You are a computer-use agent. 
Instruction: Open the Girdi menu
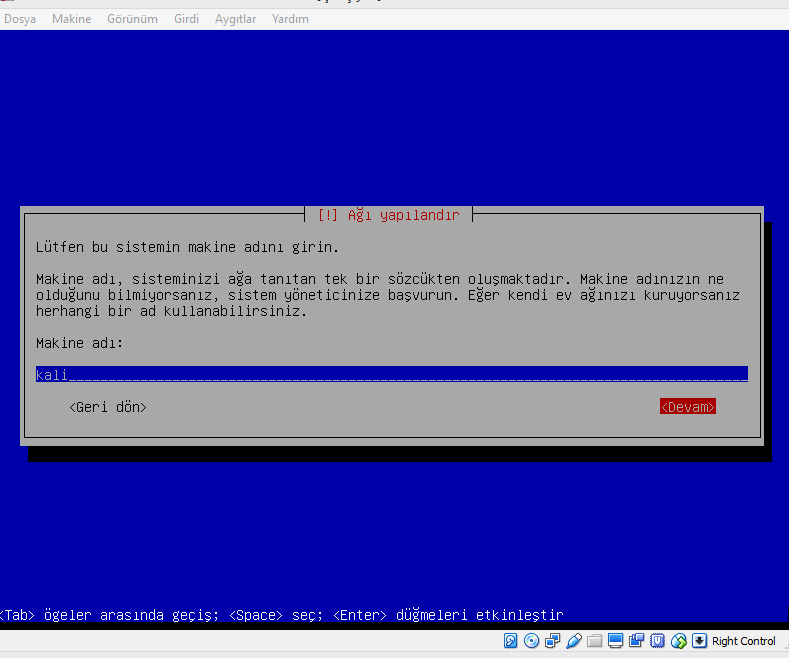186,19
